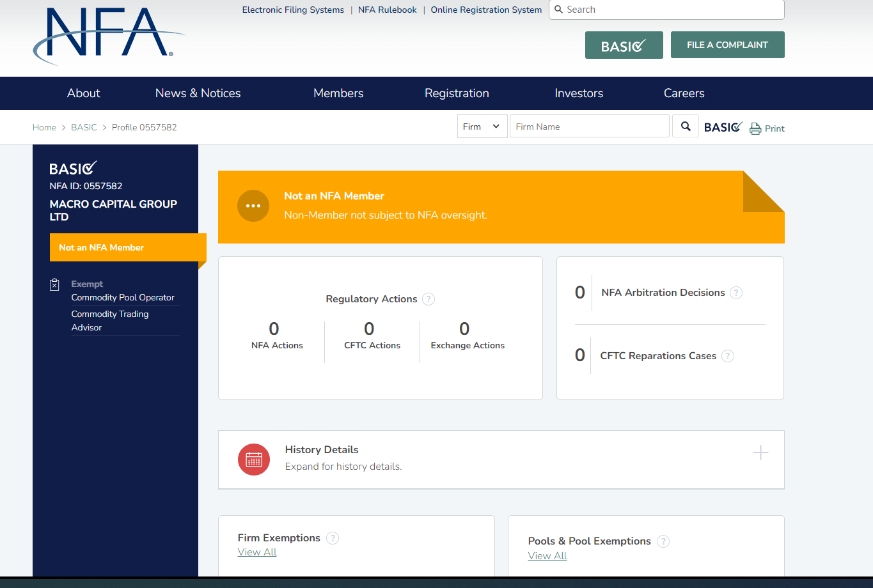Viewport: 873px width, 588px height.
Task: Click the help icon next to Firm Exemptions
Action: pos(333,538)
